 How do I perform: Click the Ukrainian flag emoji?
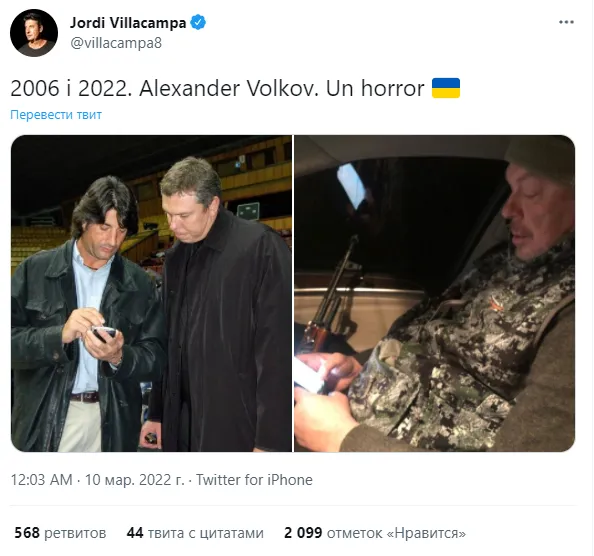(x=446, y=88)
